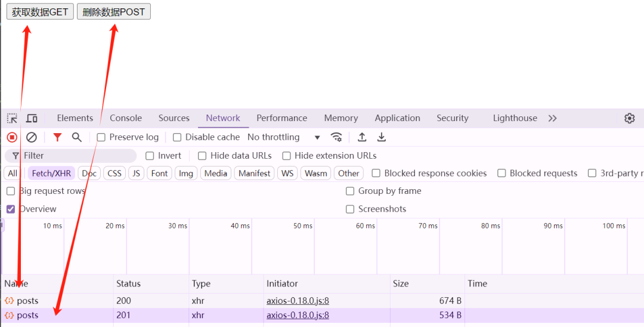The image size is (644, 327).
Task: Open DevTools settings gear
Action: tap(629, 118)
